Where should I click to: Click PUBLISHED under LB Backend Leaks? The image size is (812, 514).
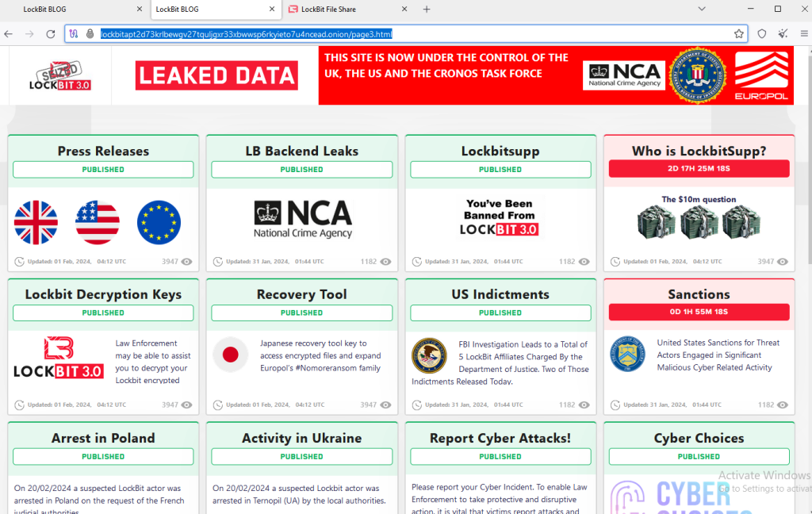pos(302,170)
